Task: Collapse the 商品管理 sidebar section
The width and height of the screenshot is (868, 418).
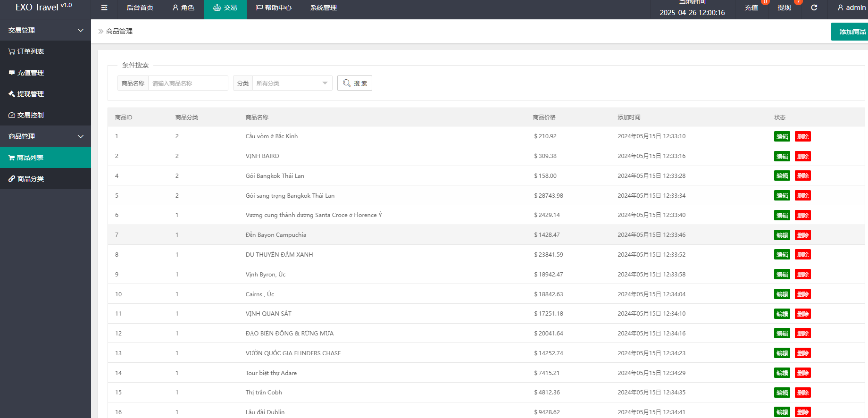Action: 80,136
